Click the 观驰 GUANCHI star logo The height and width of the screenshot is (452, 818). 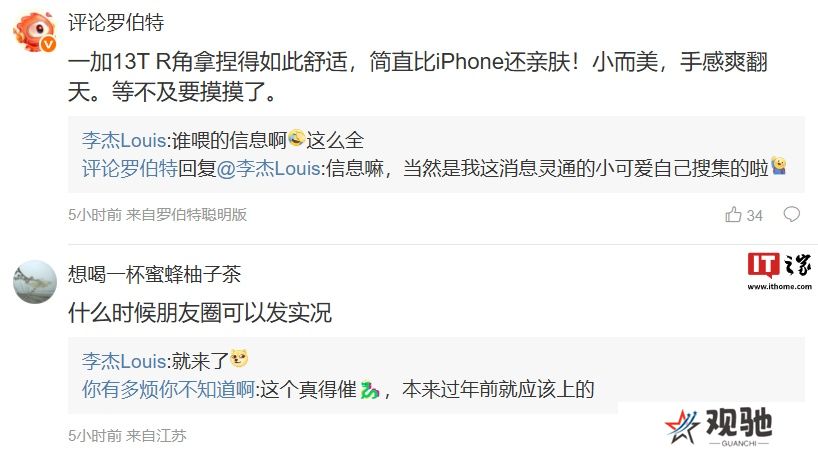tap(718, 426)
